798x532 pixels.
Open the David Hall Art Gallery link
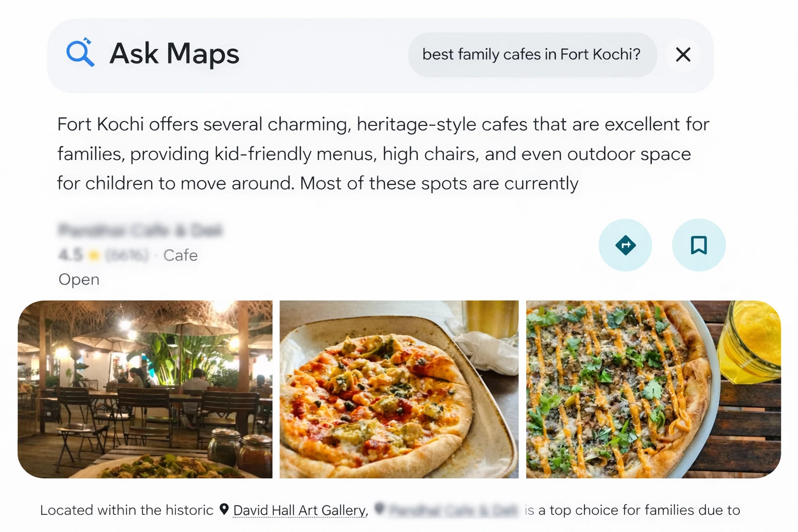point(299,511)
